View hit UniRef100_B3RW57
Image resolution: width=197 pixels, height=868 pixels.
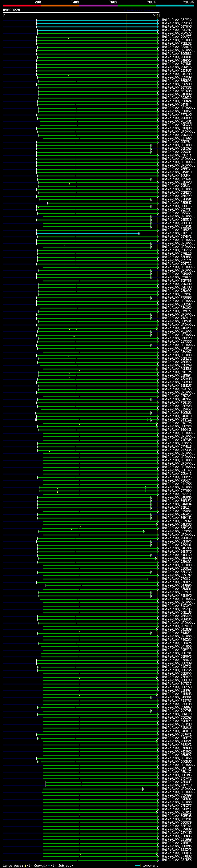[x=176, y=111]
